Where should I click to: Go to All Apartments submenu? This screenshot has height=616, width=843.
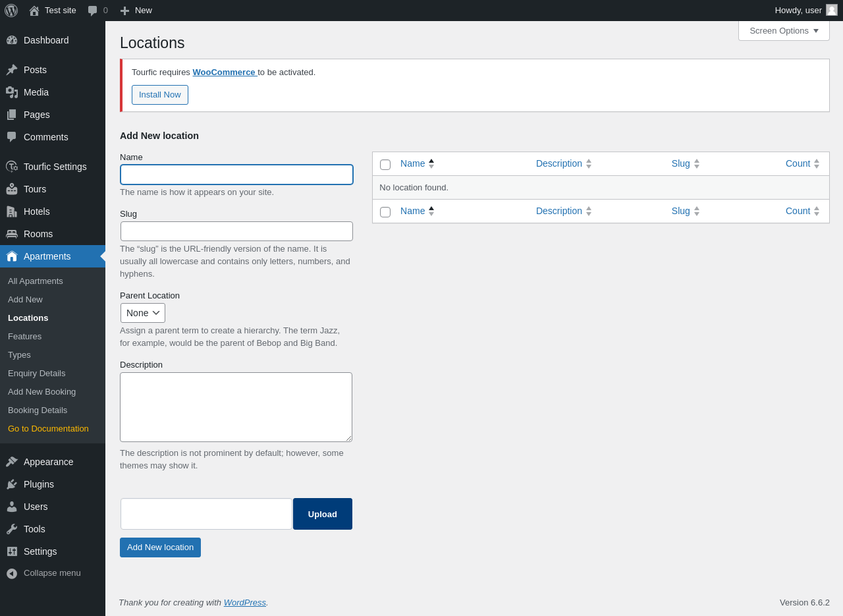[36, 281]
